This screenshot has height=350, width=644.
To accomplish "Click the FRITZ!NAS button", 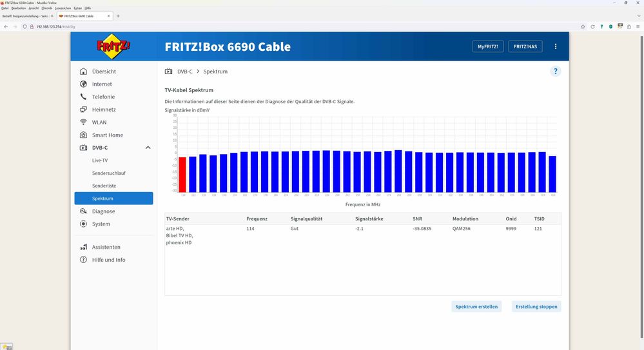I will click(x=525, y=46).
